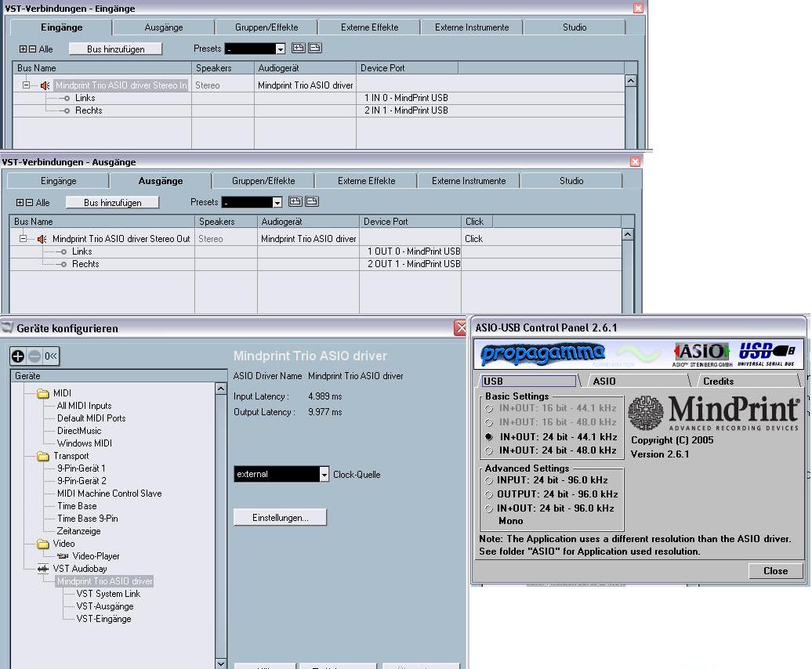Collapse all buses in Ausgänge window
Viewport: 812px width, 669px height.
tap(29, 203)
